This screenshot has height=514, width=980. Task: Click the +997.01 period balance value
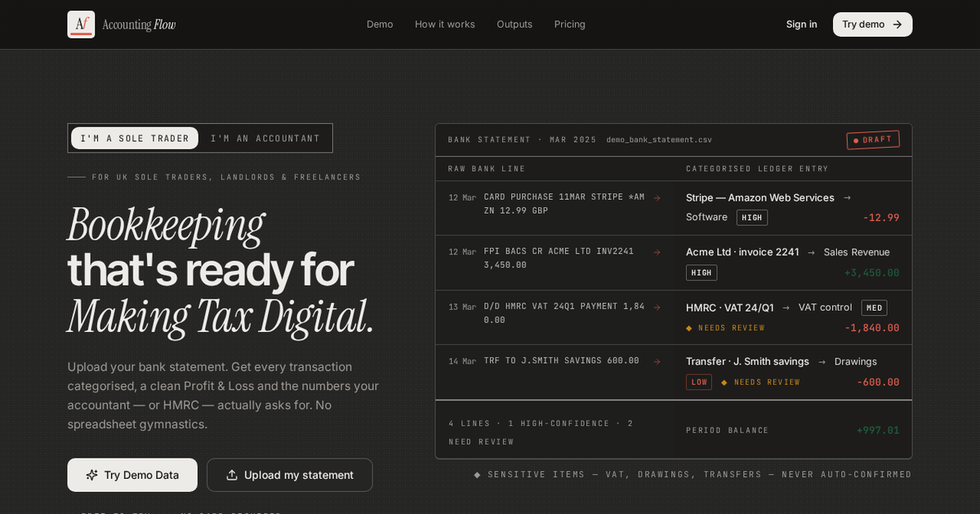[x=878, y=430]
